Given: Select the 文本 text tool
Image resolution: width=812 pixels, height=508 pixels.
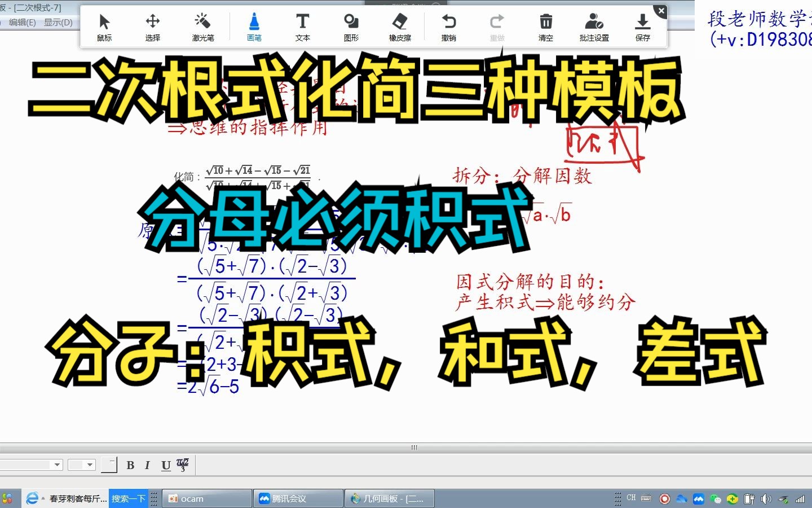Looking at the screenshot, I should (x=302, y=27).
